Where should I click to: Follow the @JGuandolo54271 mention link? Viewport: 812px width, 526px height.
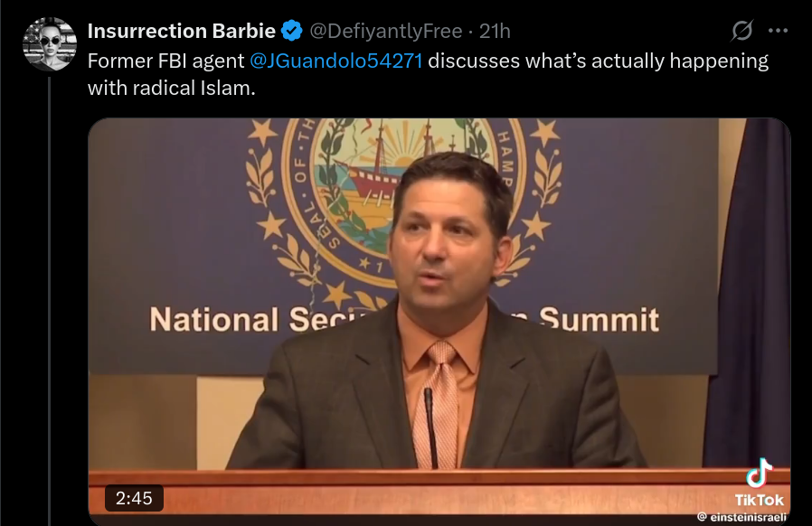[336, 61]
